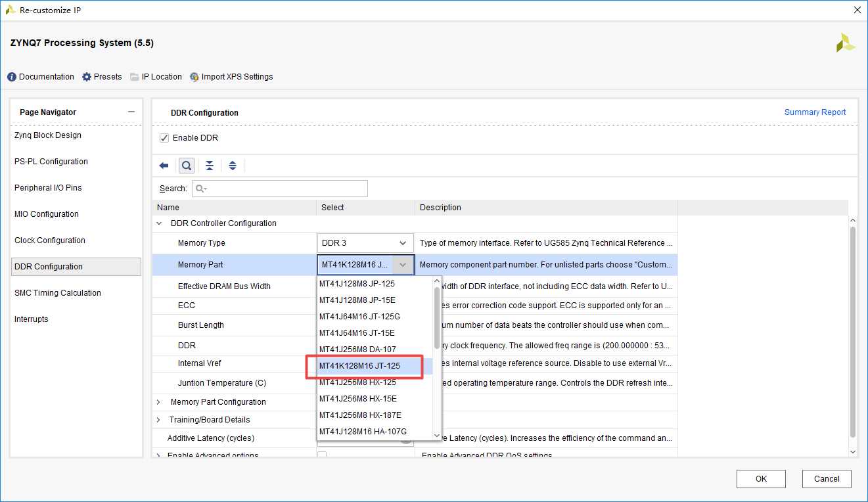Select MT41J128M8 JP-15E option
This screenshot has height=502, width=868.
[375, 300]
